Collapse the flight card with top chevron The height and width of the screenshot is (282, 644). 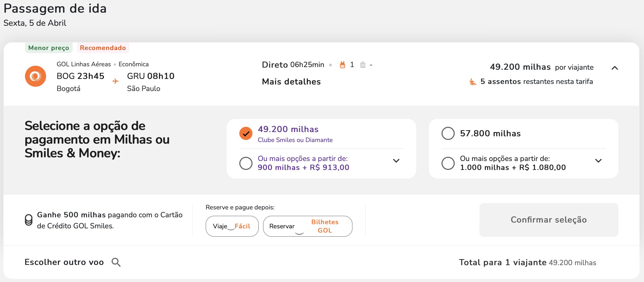tap(615, 68)
